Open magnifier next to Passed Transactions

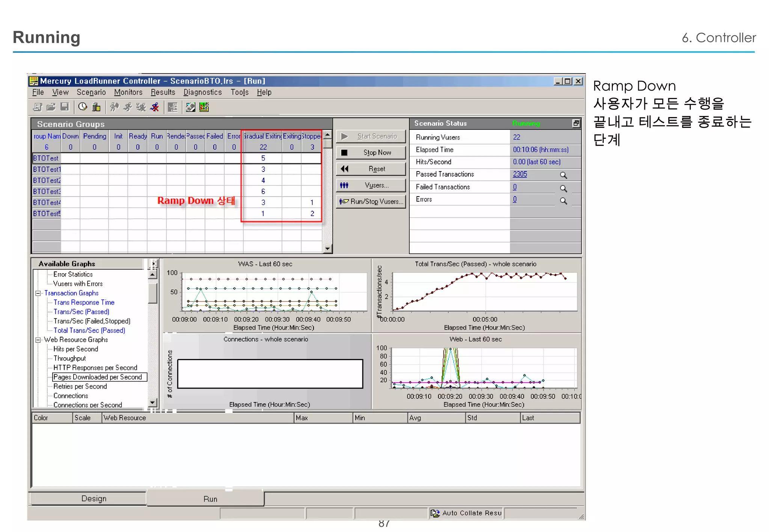pyautogui.click(x=563, y=175)
